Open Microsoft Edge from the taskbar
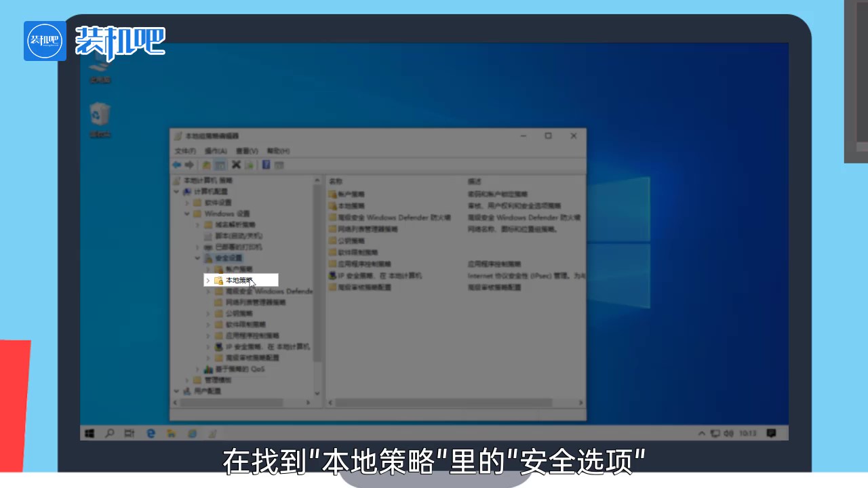The width and height of the screenshot is (868, 488). 151,432
